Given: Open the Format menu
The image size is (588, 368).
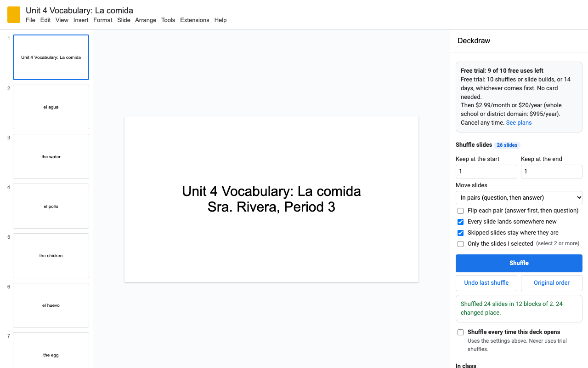Looking at the screenshot, I should coord(103,20).
